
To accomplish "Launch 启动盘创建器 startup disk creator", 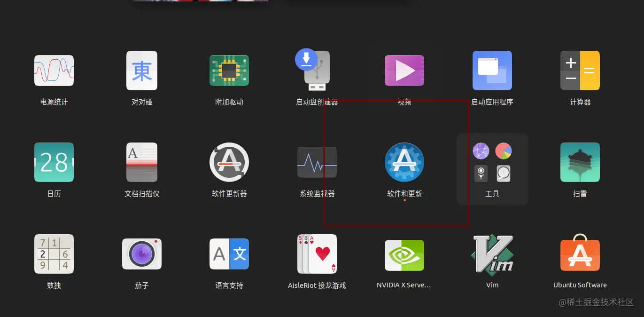I will pos(313,70).
